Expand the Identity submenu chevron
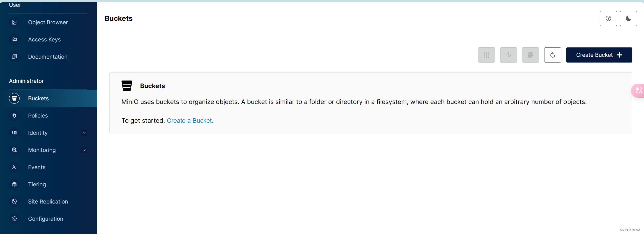Screen dimensions: 644x234 pyautogui.click(x=84, y=133)
